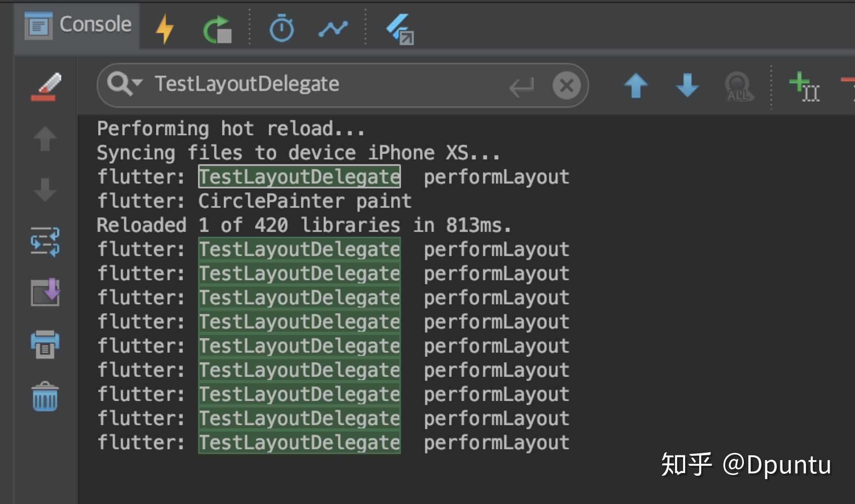Click the Flutter Hot Restart icon
Image resolution: width=855 pixels, height=504 pixels.
217,29
